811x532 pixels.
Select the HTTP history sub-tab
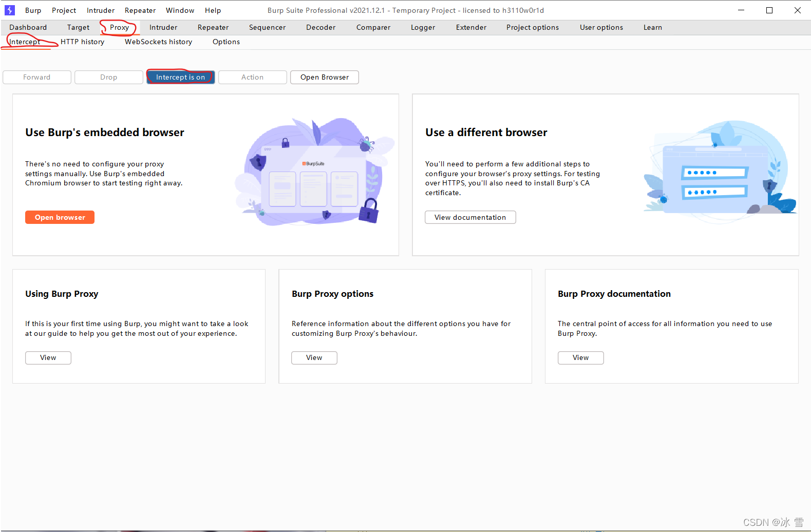pyautogui.click(x=82, y=42)
